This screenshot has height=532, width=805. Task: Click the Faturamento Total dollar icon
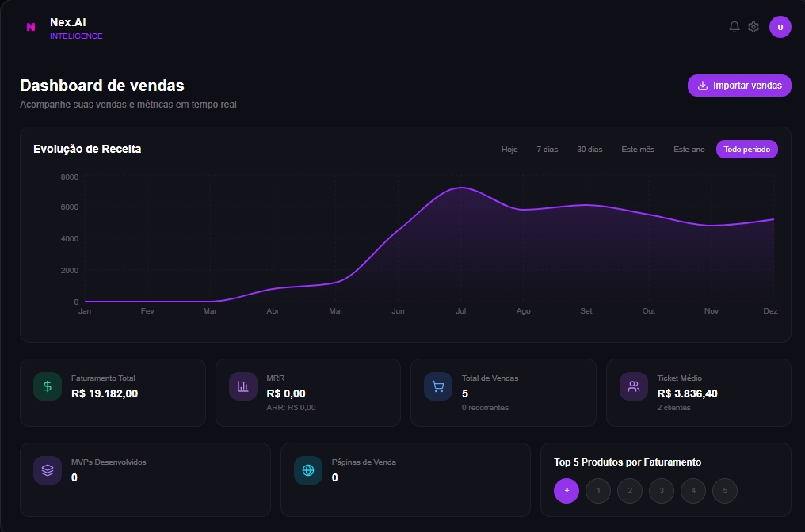(48, 386)
